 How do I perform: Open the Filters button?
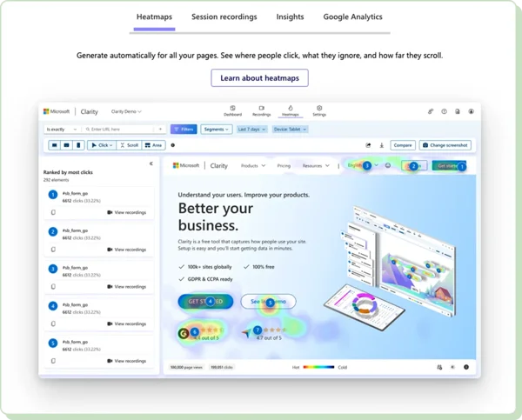(x=184, y=129)
